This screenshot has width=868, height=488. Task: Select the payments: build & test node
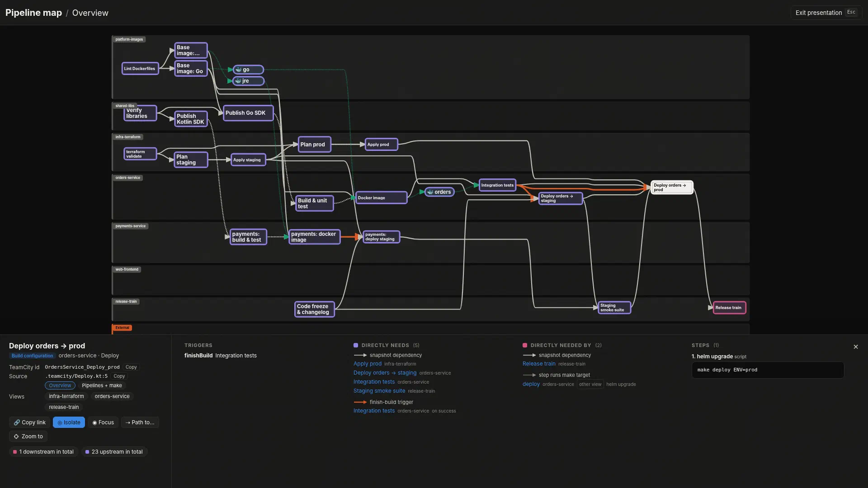248,237
